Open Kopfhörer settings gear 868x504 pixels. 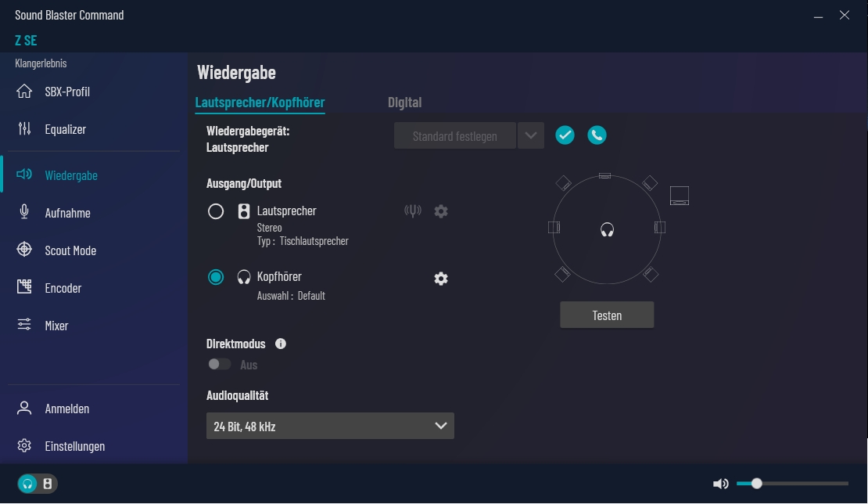(x=440, y=279)
